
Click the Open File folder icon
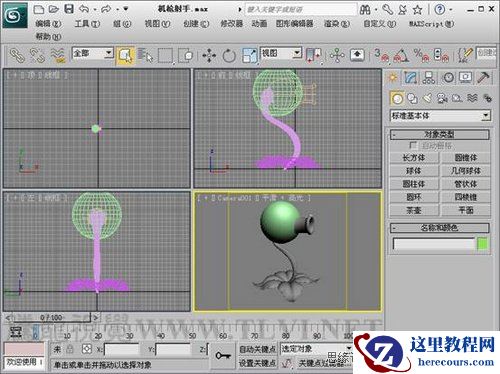[54, 9]
